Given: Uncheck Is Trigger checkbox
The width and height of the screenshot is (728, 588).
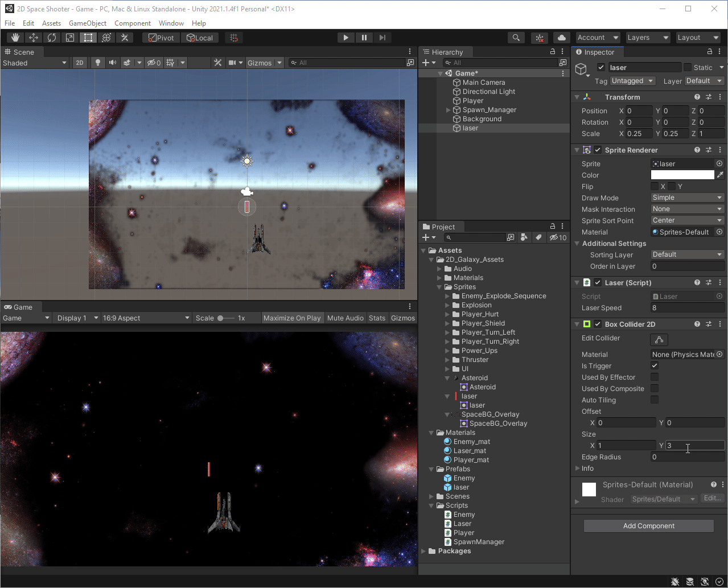Looking at the screenshot, I should [655, 365].
